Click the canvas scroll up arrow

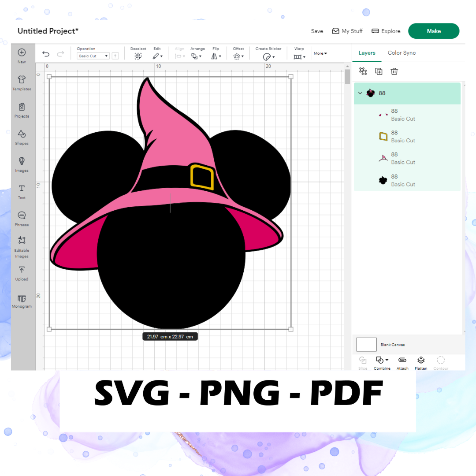[348, 66]
